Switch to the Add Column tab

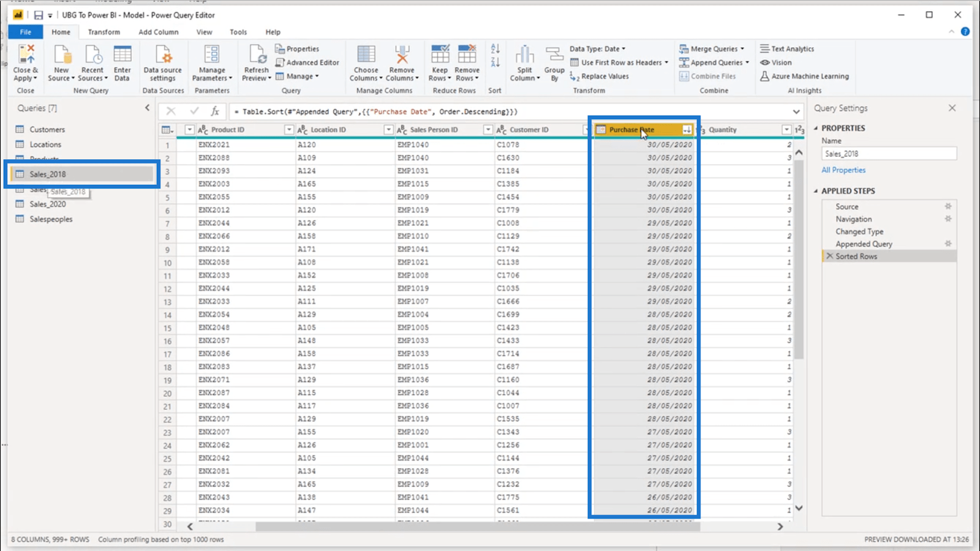coord(158,32)
